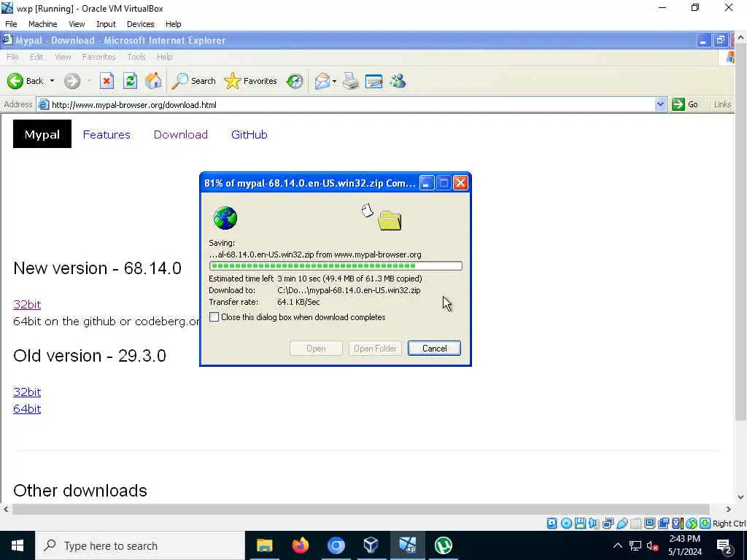Click the USB device indicator in VirtualBox status bar
The width and height of the screenshot is (747, 560).
click(x=622, y=524)
